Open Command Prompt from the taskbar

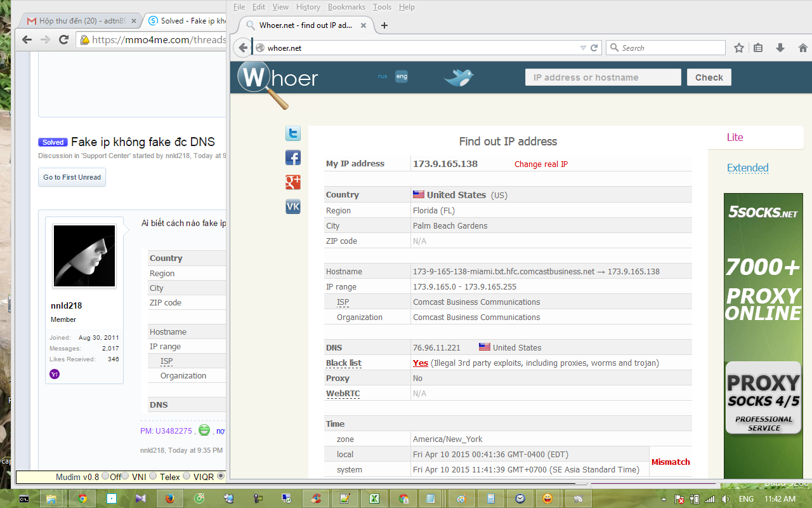pyautogui.click(x=23, y=498)
